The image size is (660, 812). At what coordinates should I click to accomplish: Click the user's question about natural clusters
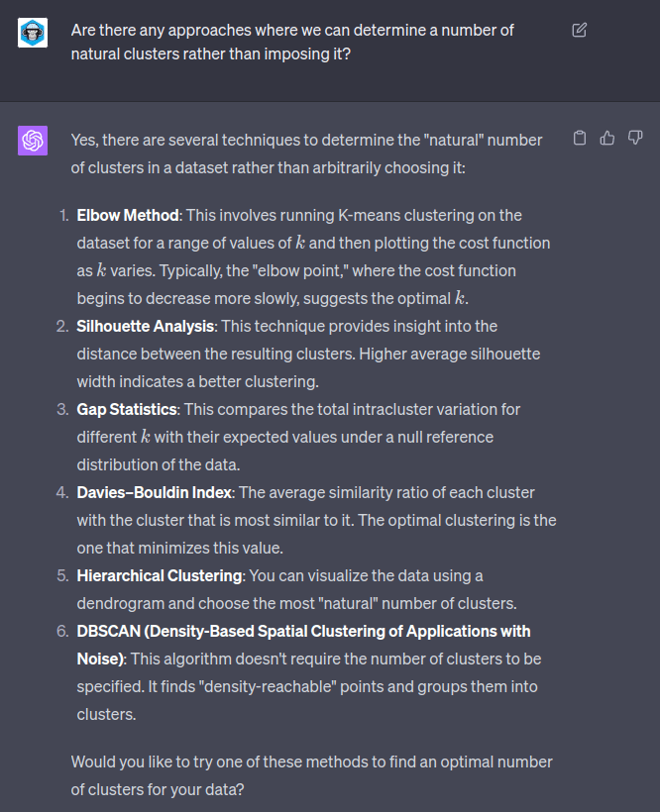[292, 42]
